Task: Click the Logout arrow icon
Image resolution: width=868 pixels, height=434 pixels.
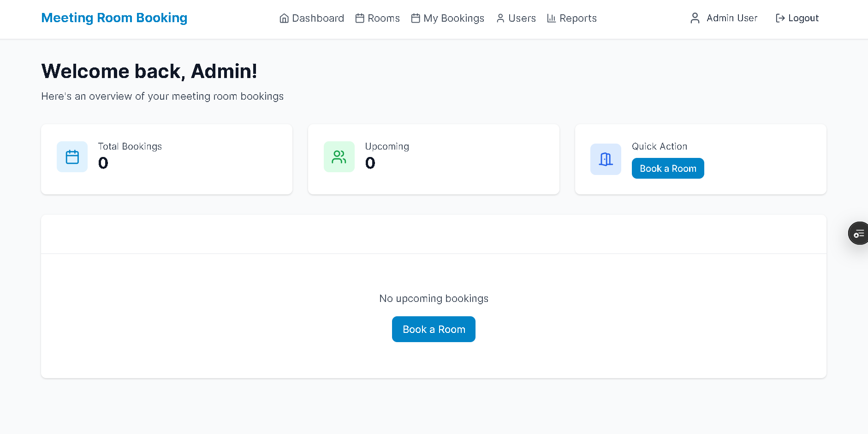Action: click(x=780, y=18)
